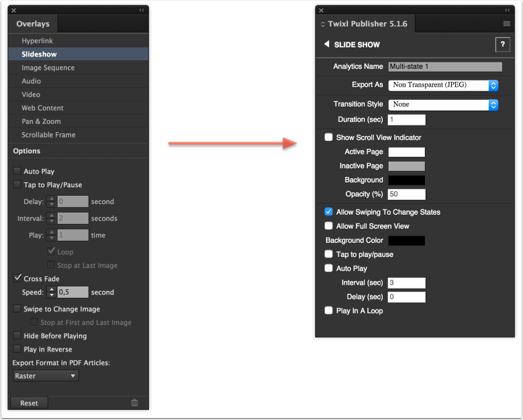Click the Interval (sec) field in Twixl
Image resolution: width=523 pixels, height=420 pixels.
[407, 283]
